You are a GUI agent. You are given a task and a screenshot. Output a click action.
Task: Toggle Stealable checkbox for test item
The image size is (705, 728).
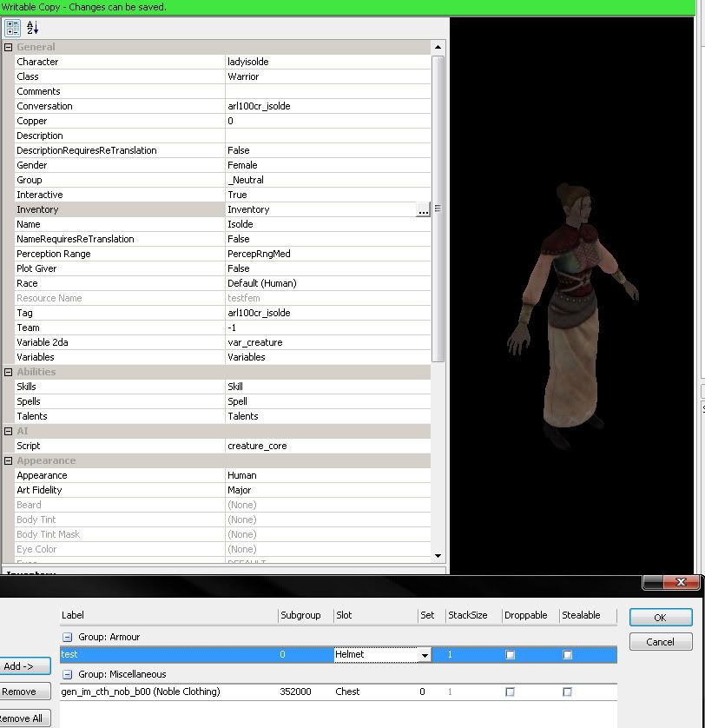click(x=567, y=655)
